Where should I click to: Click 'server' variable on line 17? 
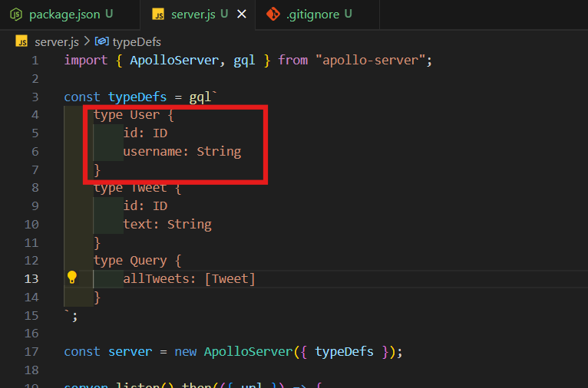[130, 352]
